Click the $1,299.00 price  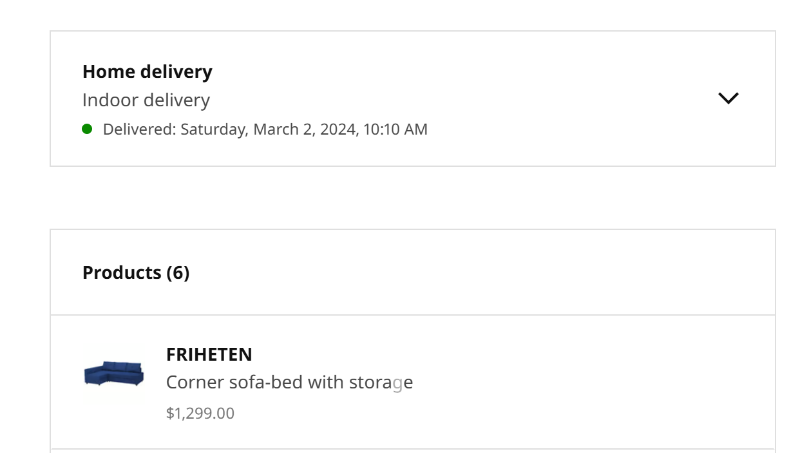tap(200, 413)
